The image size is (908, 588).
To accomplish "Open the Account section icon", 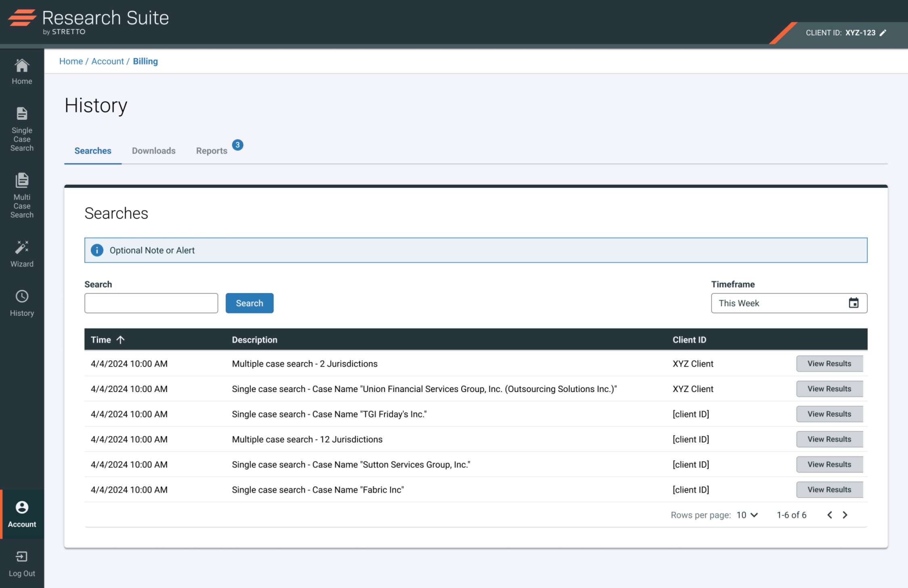I will coord(22,507).
